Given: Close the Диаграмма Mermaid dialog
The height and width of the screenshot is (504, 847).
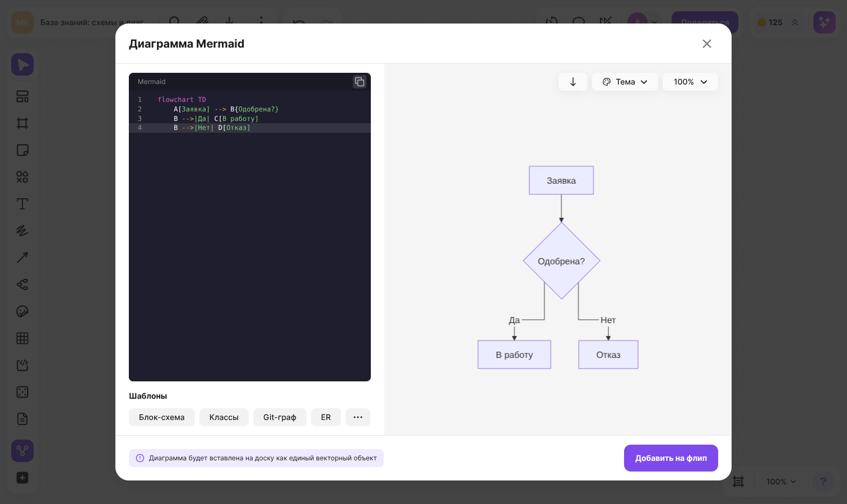Looking at the screenshot, I should 707,44.
